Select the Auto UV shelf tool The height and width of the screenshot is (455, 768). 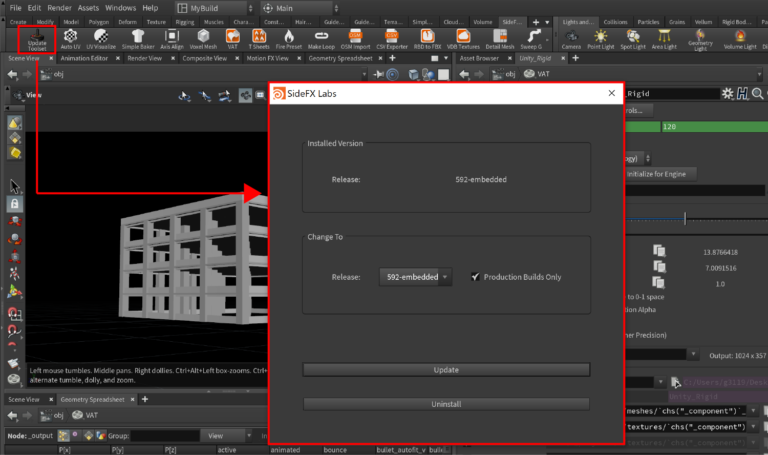coord(71,39)
